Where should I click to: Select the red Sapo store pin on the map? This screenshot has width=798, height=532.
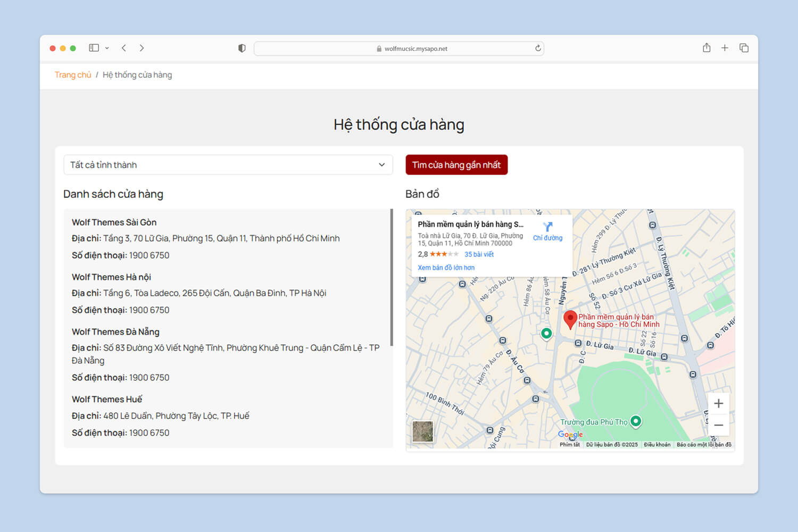(x=570, y=318)
